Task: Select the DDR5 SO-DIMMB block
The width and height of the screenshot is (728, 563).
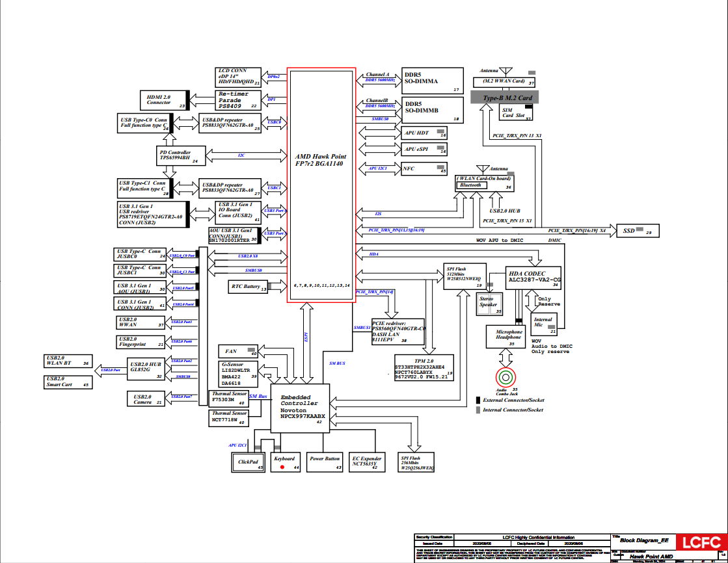Action: point(432,110)
